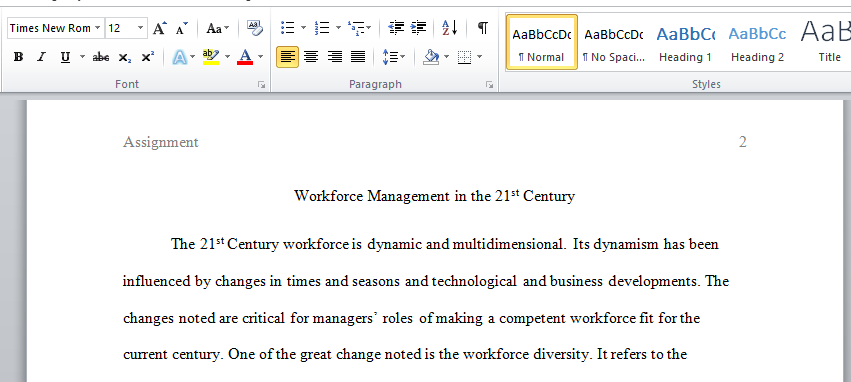Sort selected text alphabetically

coord(450,28)
